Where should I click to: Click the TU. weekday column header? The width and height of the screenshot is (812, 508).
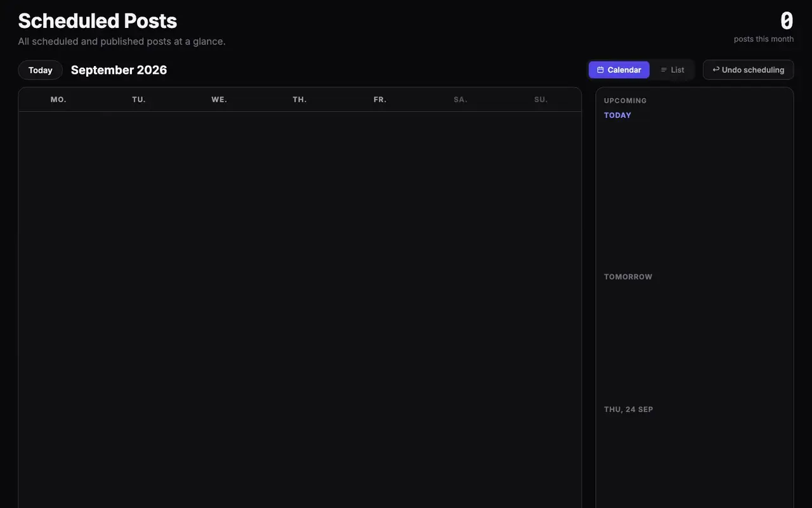tap(139, 100)
